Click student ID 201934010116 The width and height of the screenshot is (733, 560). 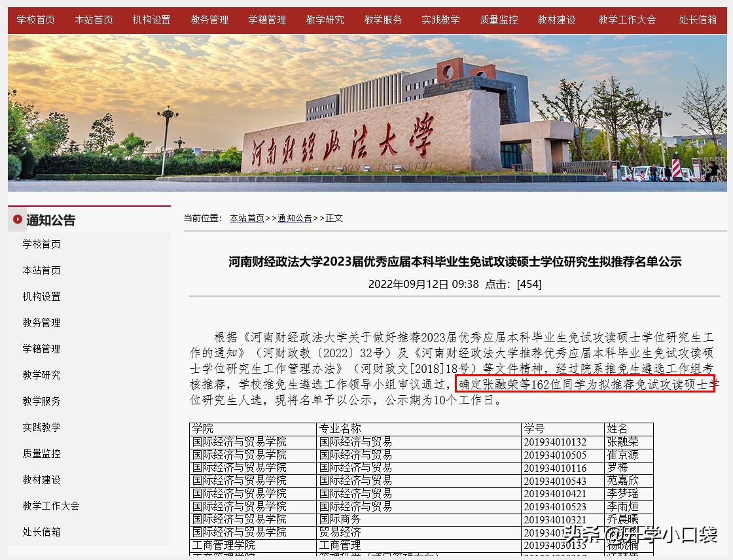pyautogui.click(x=555, y=468)
